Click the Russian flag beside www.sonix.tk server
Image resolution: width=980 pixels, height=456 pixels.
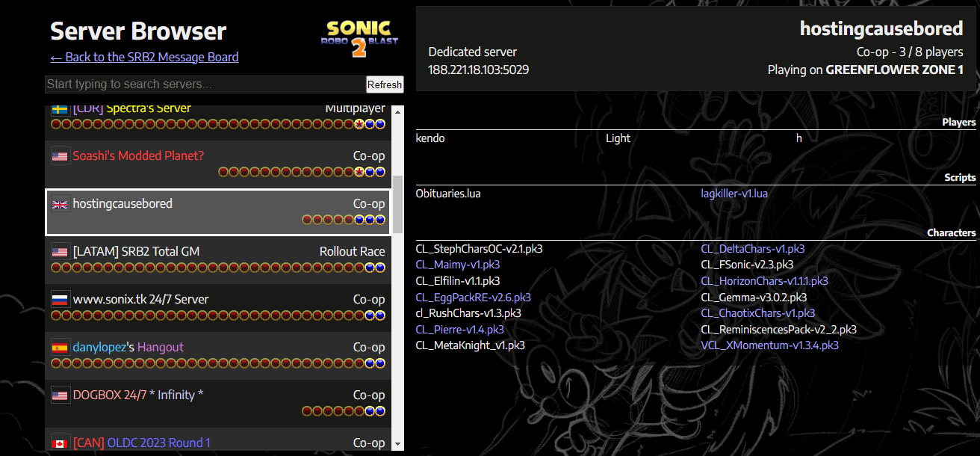(61, 300)
